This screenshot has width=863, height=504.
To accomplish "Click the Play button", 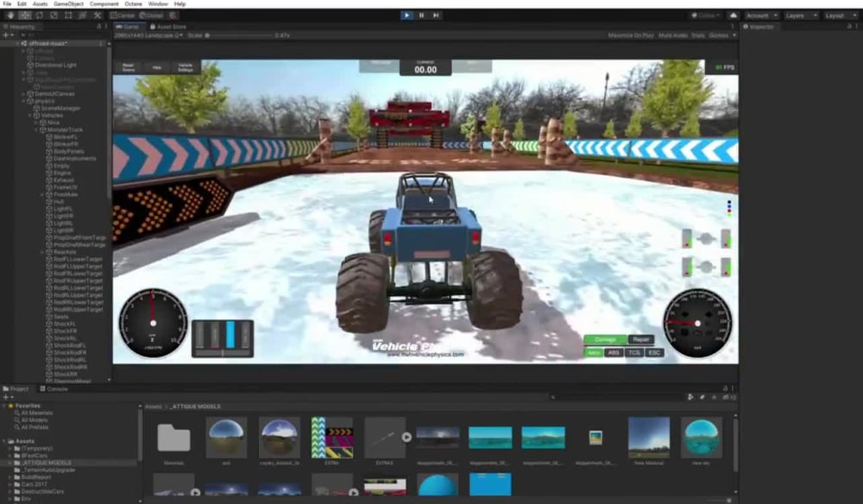I will (406, 16).
